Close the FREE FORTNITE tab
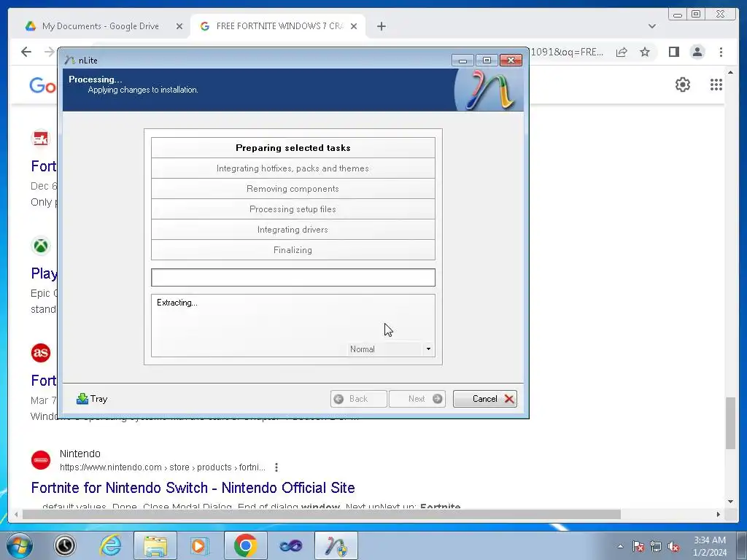The image size is (747, 560). coord(354,26)
